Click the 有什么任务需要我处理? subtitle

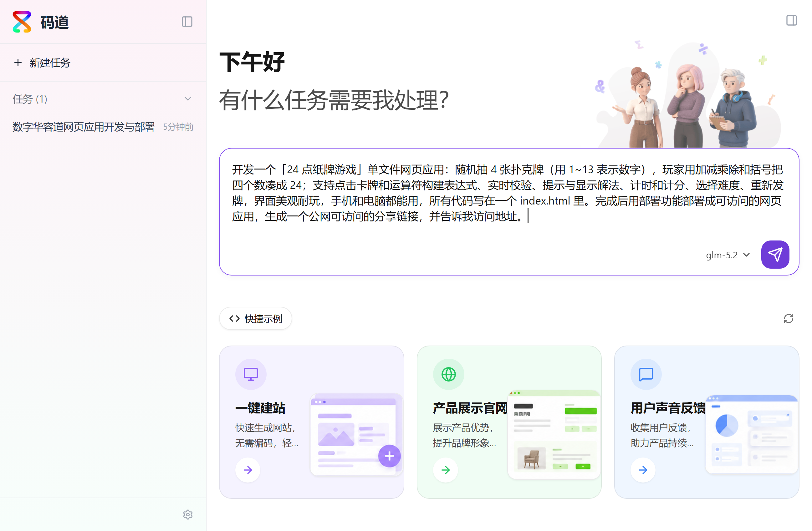click(x=334, y=100)
